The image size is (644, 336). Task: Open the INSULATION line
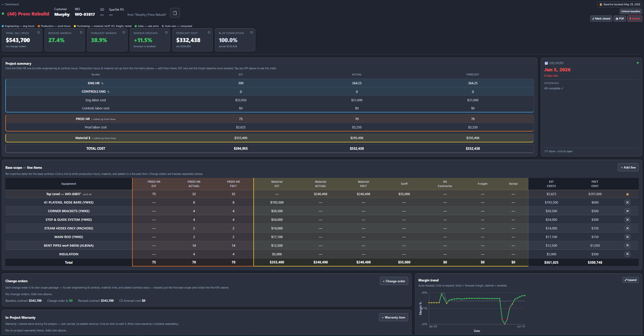point(69,254)
